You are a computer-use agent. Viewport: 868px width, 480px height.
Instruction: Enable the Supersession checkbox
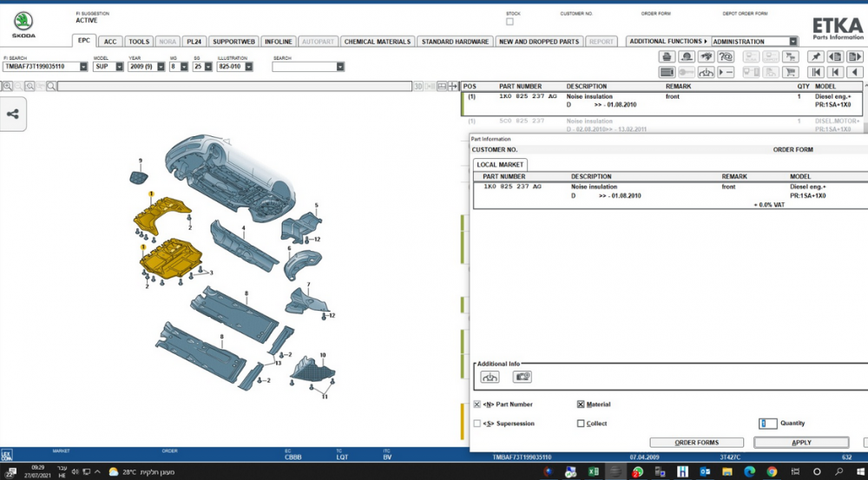[477, 424]
